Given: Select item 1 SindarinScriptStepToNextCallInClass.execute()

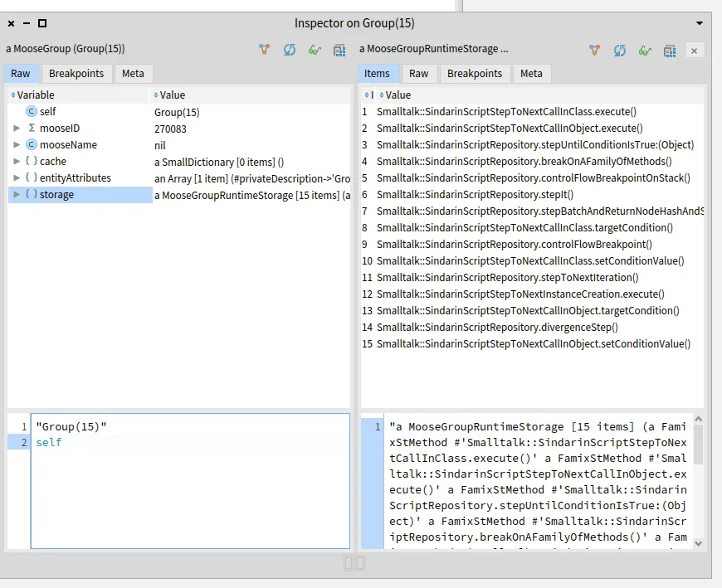Looking at the screenshot, I should pyautogui.click(x=532, y=112).
